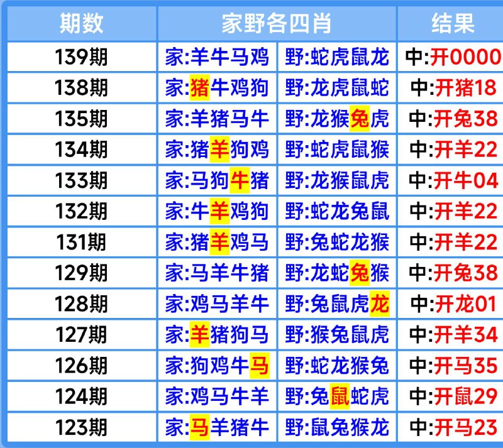
Task: Click result 中:开鼠29
Action: 450,396
